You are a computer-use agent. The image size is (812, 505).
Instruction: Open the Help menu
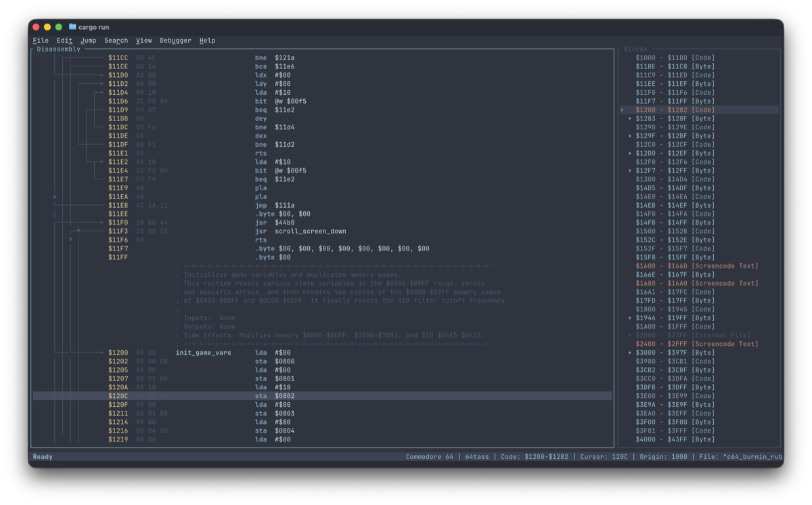point(208,41)
